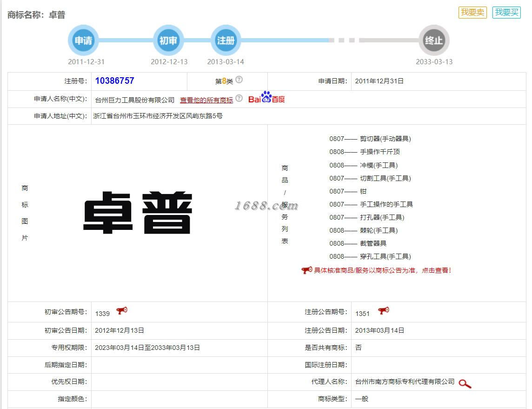Click the 是否共有商标 value 否

pos(358,348)
